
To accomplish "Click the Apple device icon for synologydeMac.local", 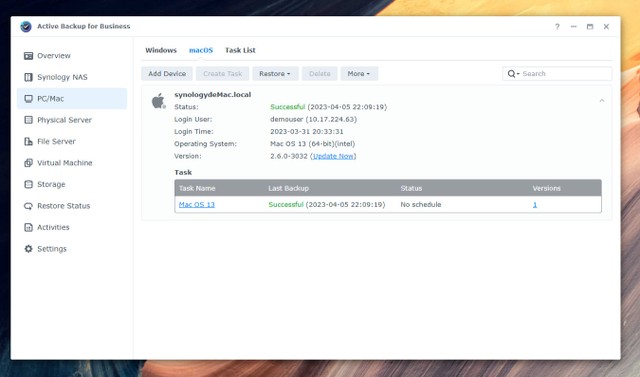I will click(x=158, y=101).
